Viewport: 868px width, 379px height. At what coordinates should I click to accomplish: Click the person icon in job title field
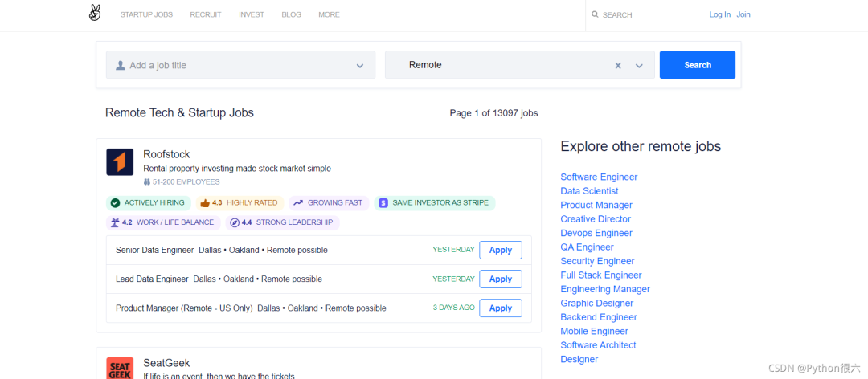[120, 65]
